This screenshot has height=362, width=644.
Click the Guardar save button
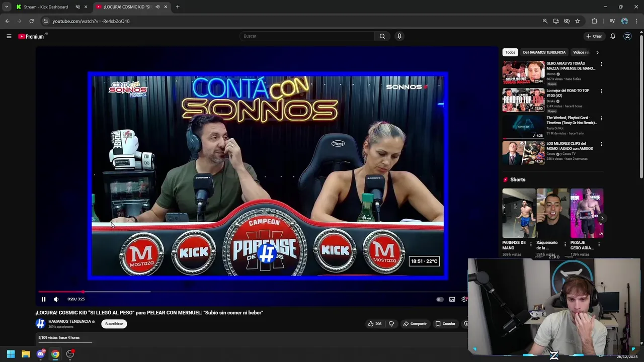click(445, 324)
